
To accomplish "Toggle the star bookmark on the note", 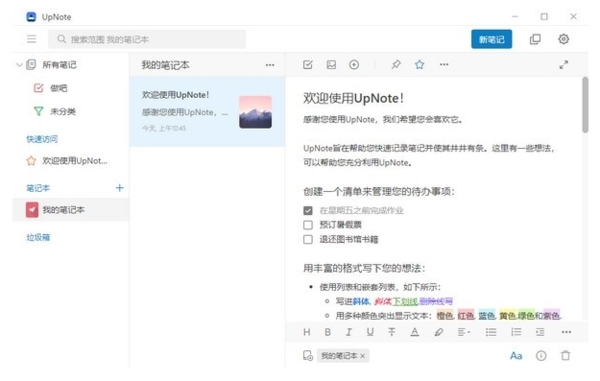I will point(419,65).
